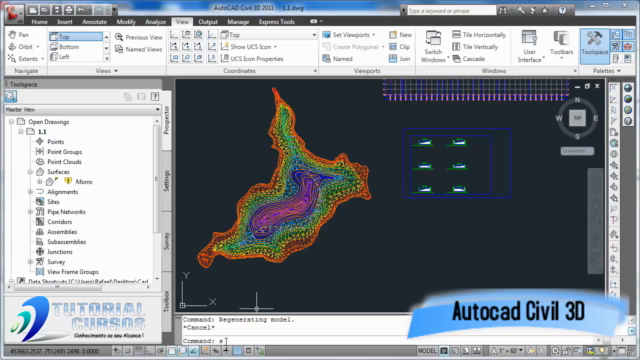Select the Morro surface item
This screenshot has height=360, width=640.
[x=84, y=182]
